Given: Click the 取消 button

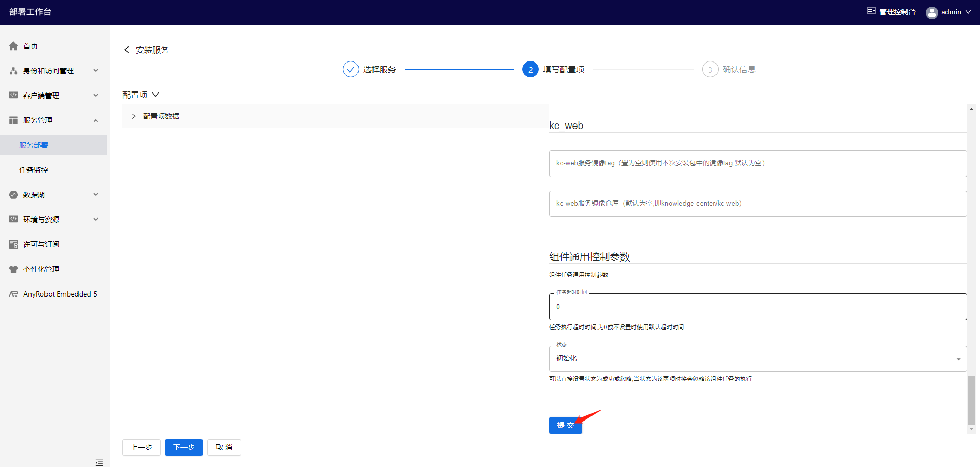Looking at the screenshot, I should [x=224, y=447].
